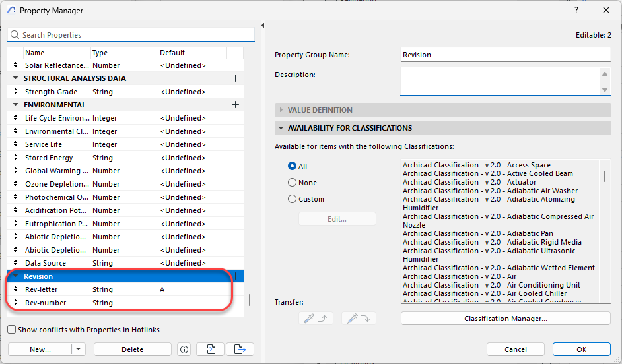Viewport: 622px width, 364px height.
Task: Click reorder handle of Ozone Depletion row
Action: 15,183
